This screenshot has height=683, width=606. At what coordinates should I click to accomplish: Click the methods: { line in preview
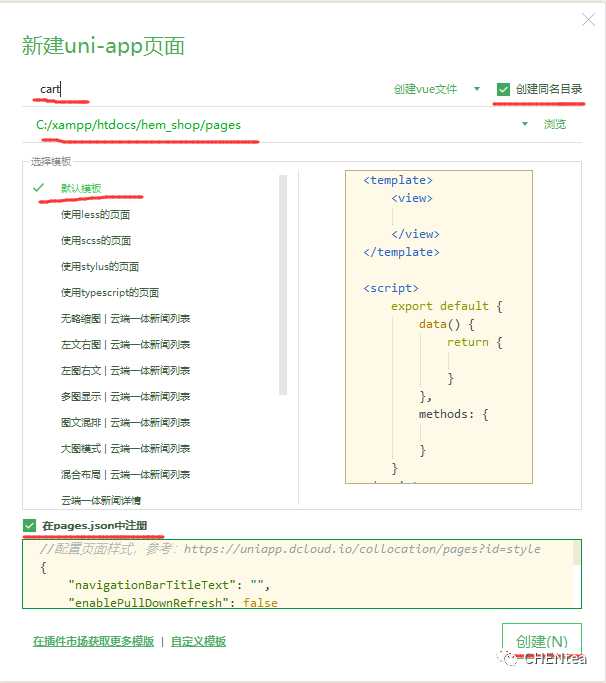pyautogui.click(x=454, y=414)
